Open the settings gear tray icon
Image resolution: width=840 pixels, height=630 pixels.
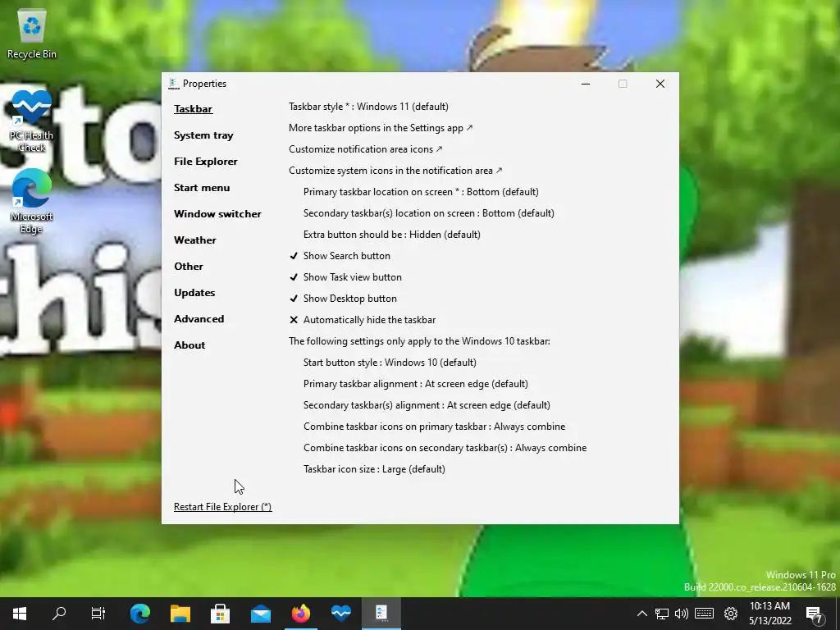(x=731, y=614)
